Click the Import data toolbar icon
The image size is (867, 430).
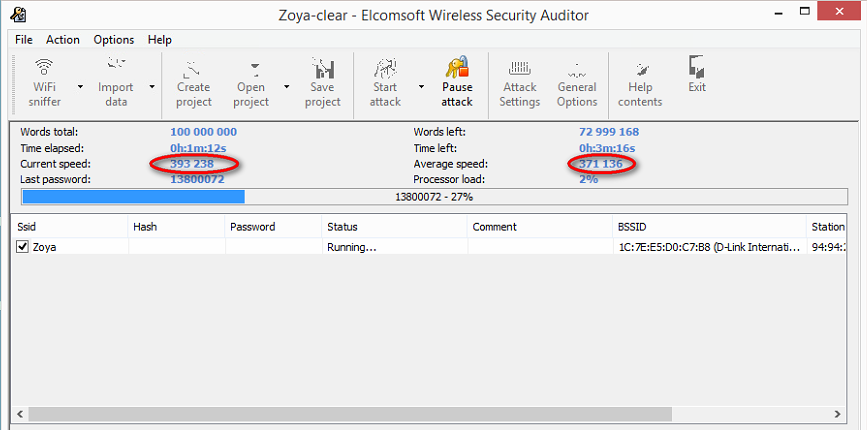(115, 83)
